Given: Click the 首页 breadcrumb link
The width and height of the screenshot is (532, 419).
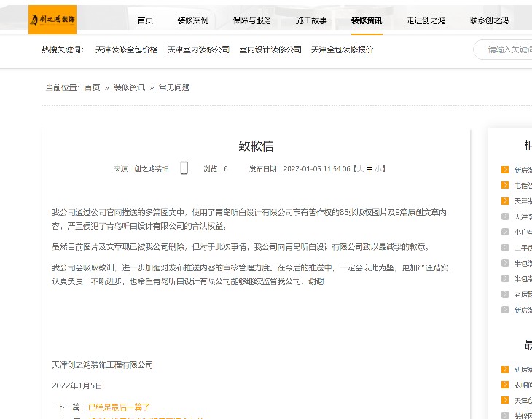Looking at the screenshot, I should click(93, 88).
